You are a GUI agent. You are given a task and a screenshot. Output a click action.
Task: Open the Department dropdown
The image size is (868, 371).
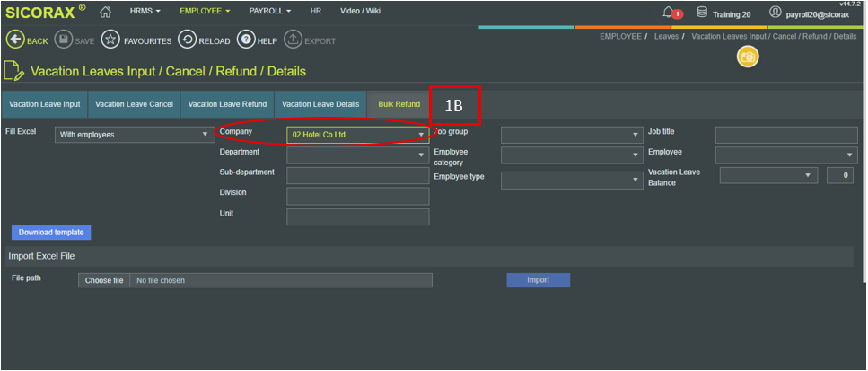coord(357,155)
